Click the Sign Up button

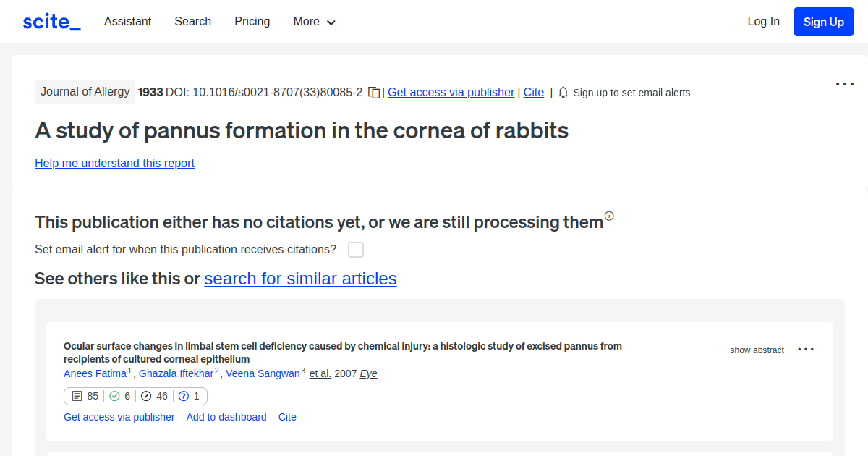tap(823, 22)
